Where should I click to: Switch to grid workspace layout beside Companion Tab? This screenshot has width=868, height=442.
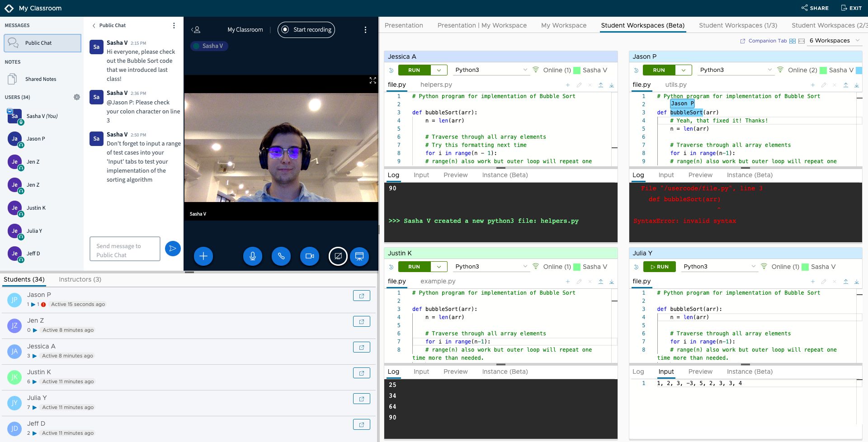(x=793, y=41)
